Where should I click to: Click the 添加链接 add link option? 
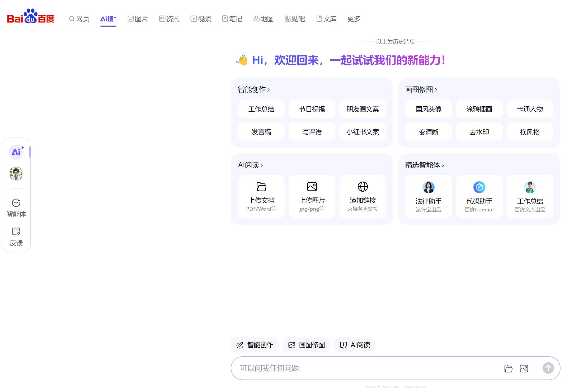(363, 197)
